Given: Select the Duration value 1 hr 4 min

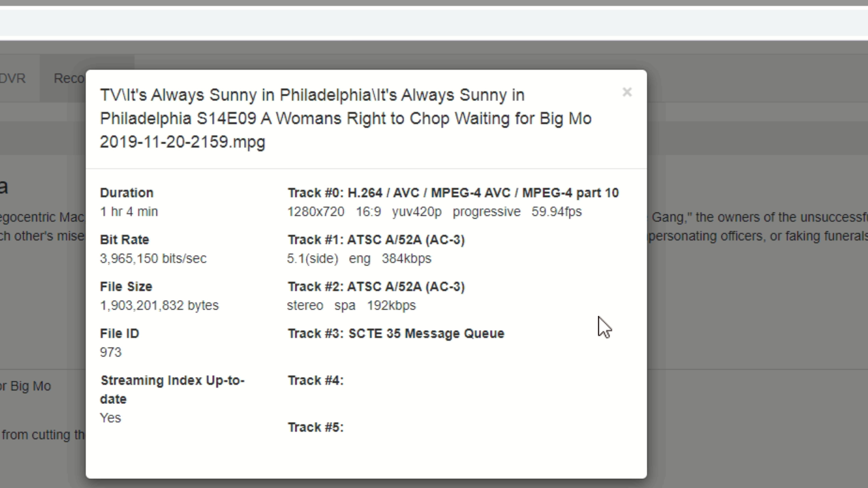Looking at the screenshot, I should pos(129,212).
